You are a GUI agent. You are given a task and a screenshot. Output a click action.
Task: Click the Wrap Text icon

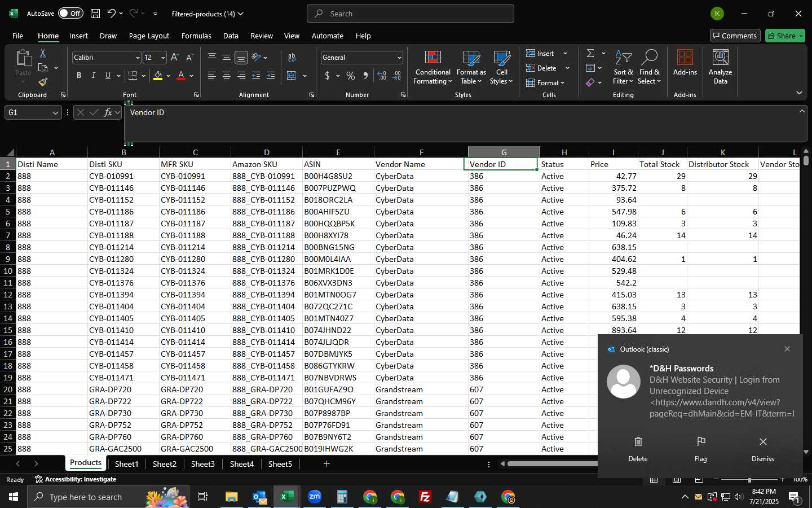pyautogui.click(x=292, y=58)
